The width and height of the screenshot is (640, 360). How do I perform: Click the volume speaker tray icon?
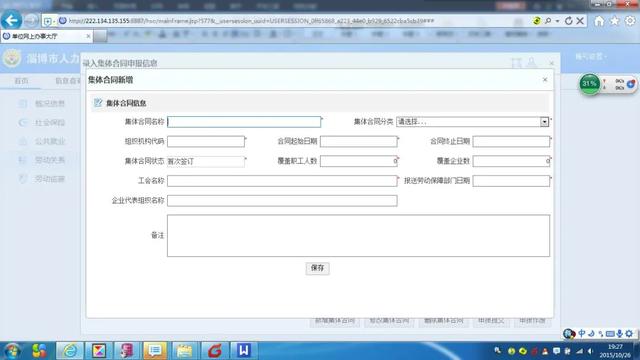point(591,351)
